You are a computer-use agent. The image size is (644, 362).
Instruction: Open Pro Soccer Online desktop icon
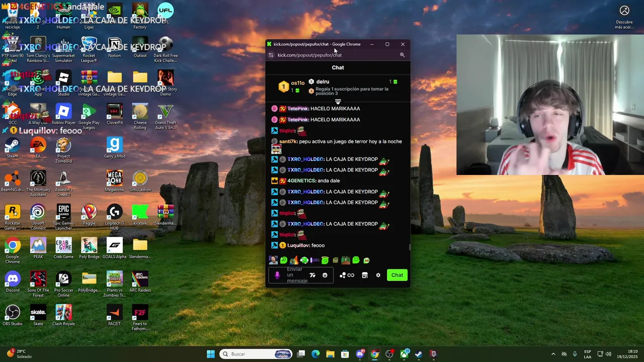63,284
